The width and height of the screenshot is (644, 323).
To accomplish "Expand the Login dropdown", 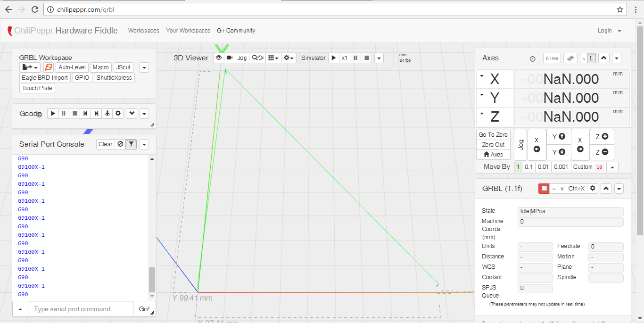I will coord(609,31).
